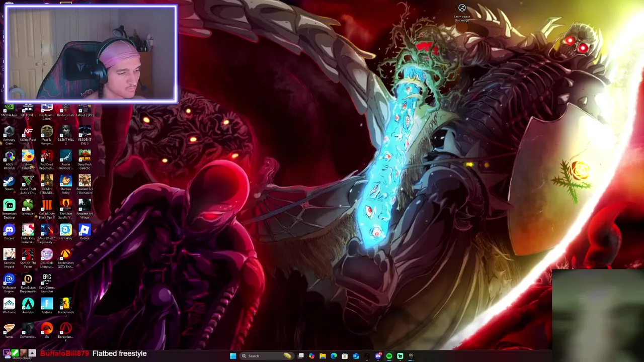Viewport: 644px width, 362px height.
Task: Select the Borderlands GOTY Enhanced shortcut
Action: (65, 258)
